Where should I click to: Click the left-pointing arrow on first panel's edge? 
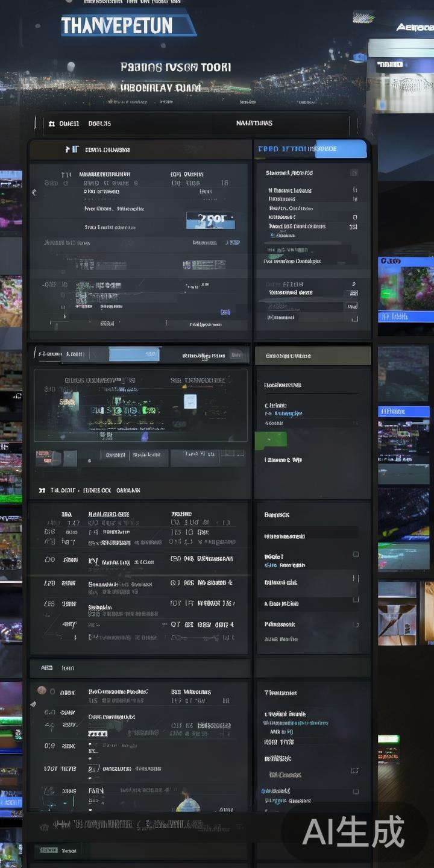(x=34, y=192)
